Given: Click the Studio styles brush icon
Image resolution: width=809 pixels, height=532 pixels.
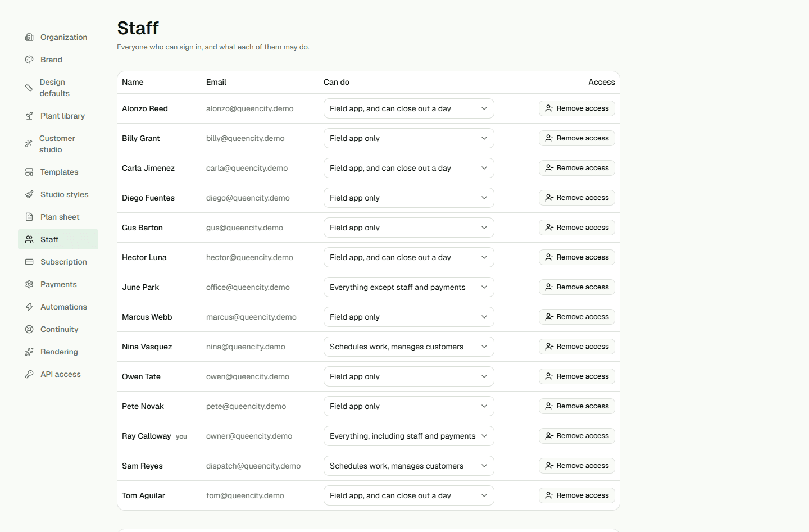Looking at the screenshot, I should click(x=29, y=194).
